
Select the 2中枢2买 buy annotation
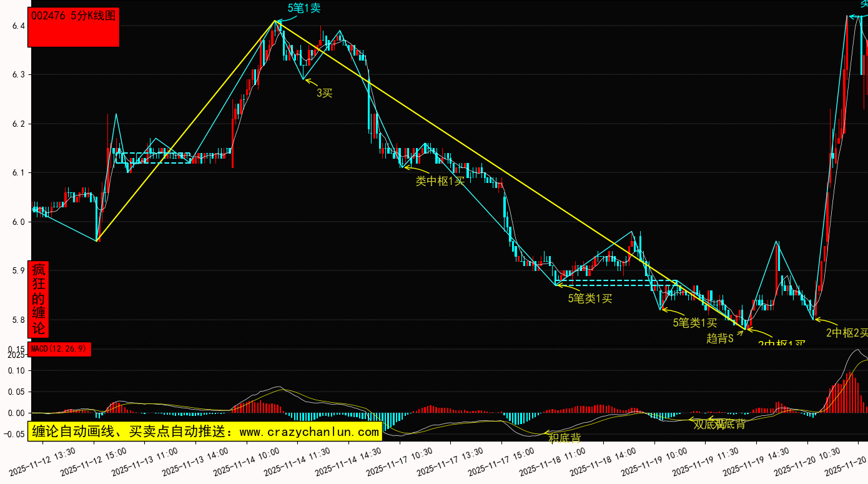click(846, 333)
